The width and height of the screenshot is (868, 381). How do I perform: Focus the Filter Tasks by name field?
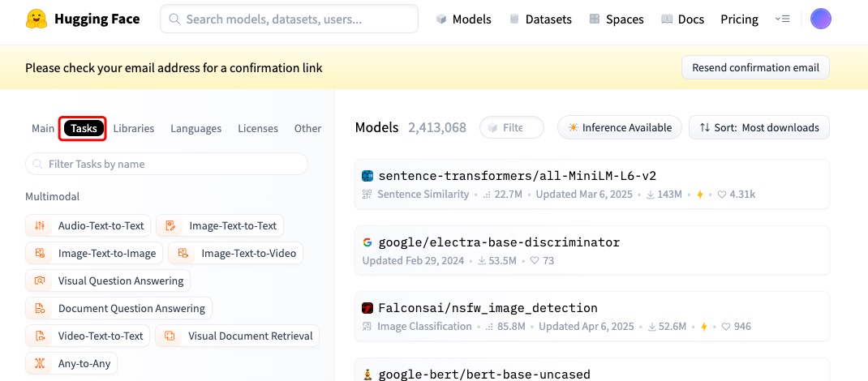(x=166, y=164)
